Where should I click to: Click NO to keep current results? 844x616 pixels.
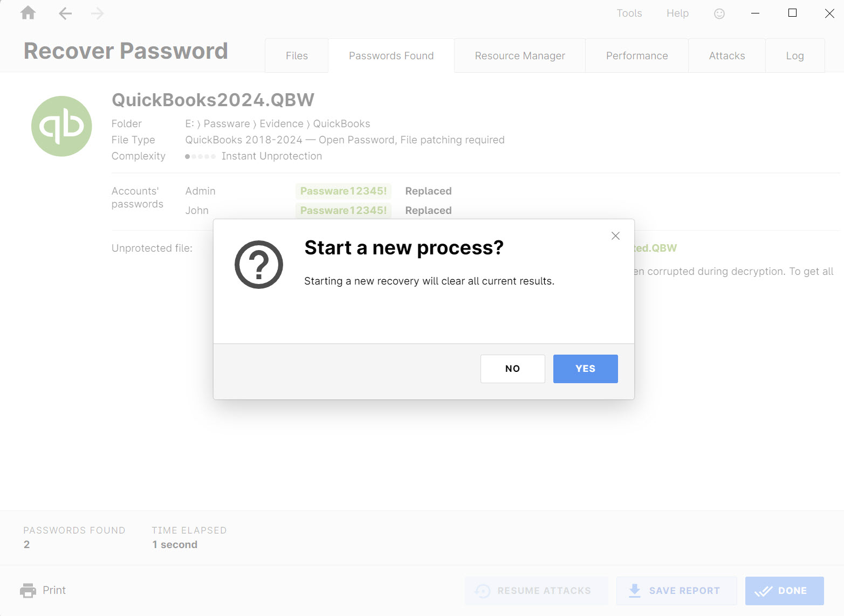(512, 369)
